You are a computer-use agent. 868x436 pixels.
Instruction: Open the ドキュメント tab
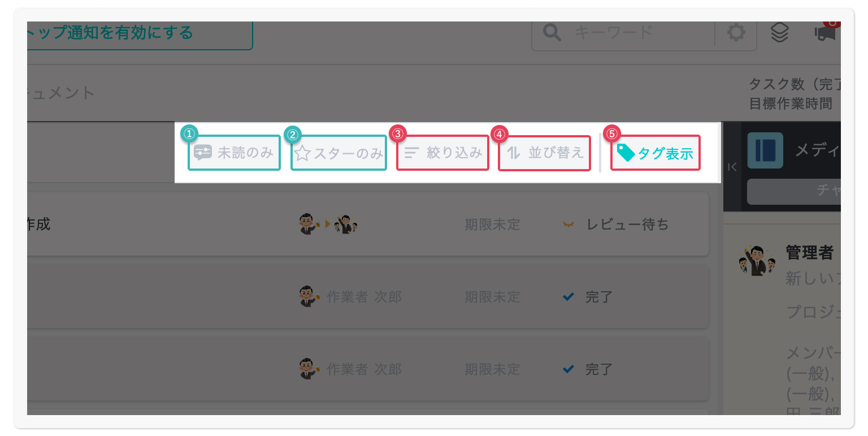pyautogui.click(x=60, y=93)
